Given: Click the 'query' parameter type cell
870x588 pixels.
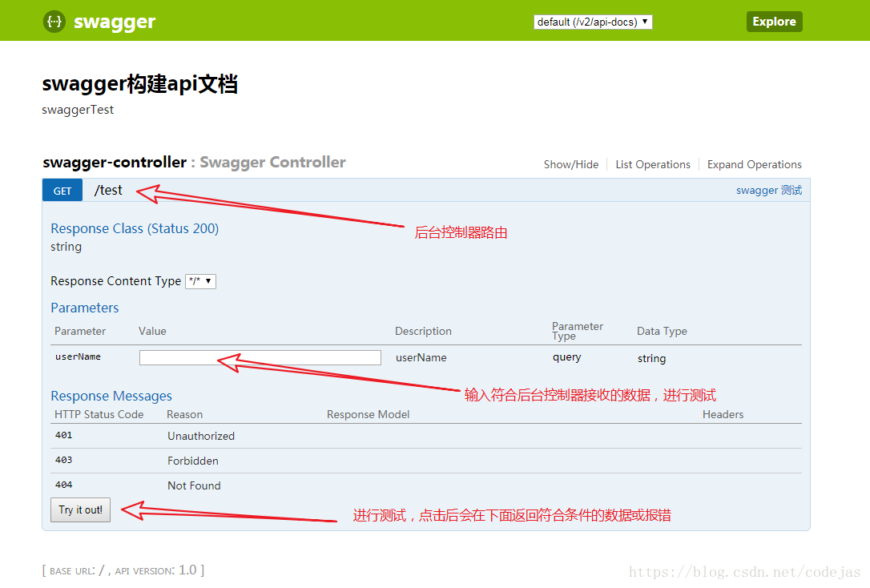Looking at the screenshot, I should [x=566, y=357].
